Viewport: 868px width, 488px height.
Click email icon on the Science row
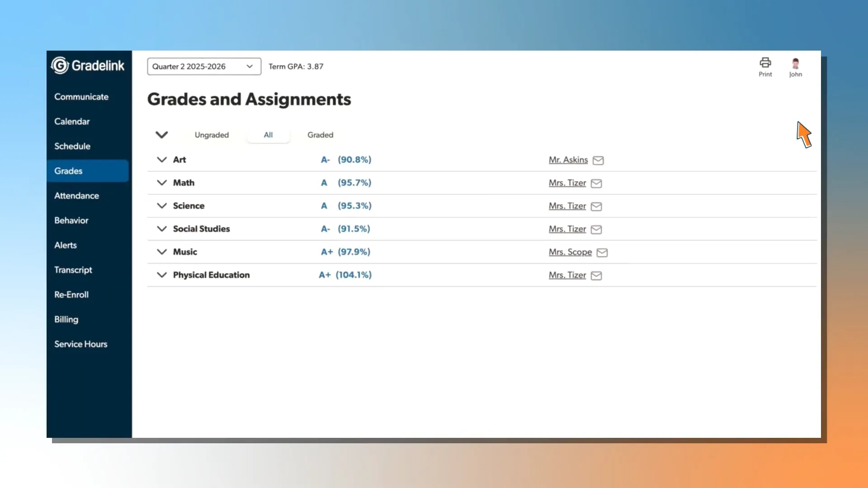pos(596,206)
